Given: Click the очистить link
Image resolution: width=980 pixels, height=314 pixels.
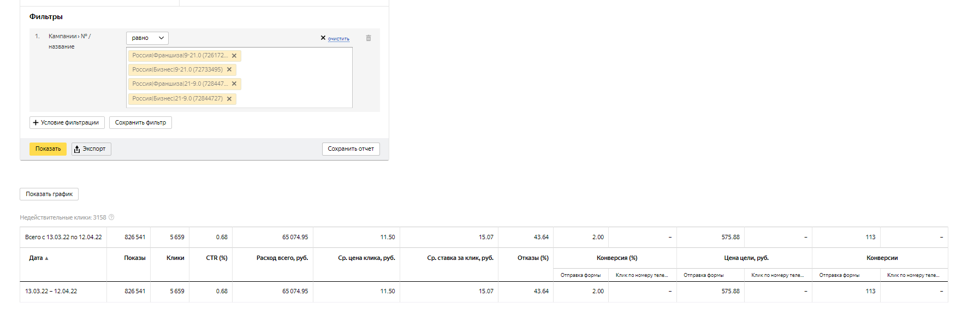Looking at the screenshot, I should (x=338, y=39).
